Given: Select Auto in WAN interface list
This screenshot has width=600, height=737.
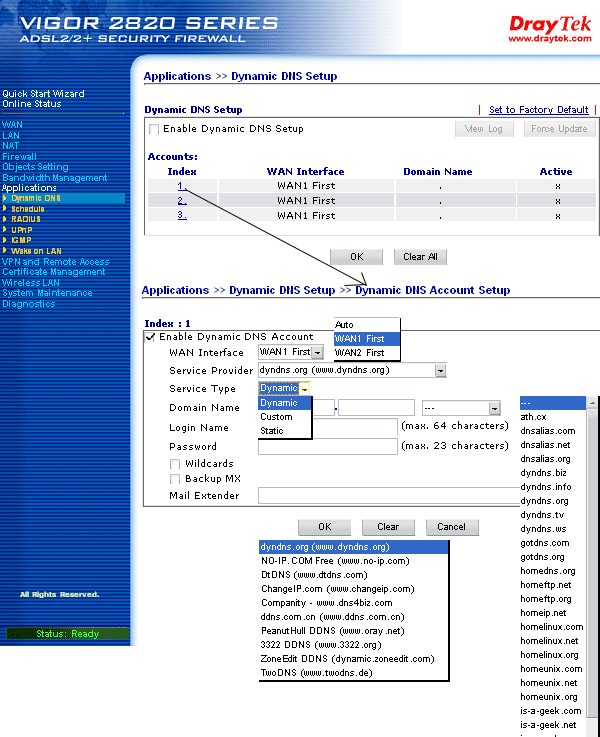Looking at the screenshot, I should pyautogui.click(x=366, y=324).
